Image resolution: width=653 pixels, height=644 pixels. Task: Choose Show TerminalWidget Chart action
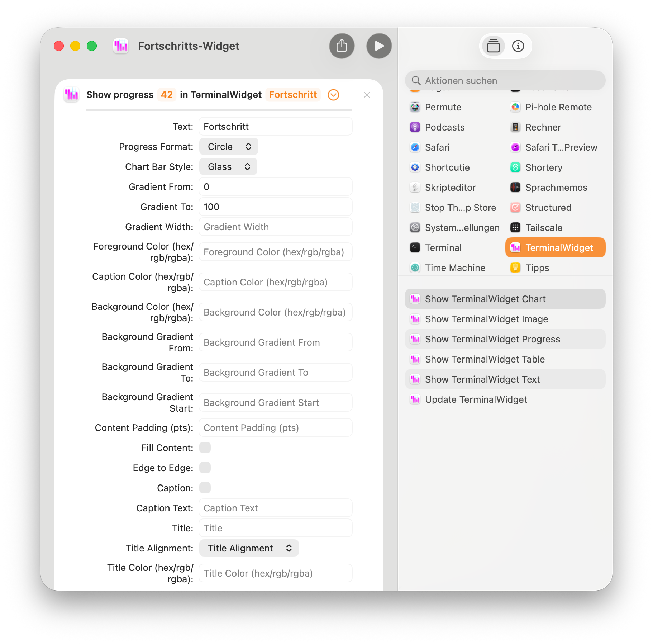coord(505,299)
